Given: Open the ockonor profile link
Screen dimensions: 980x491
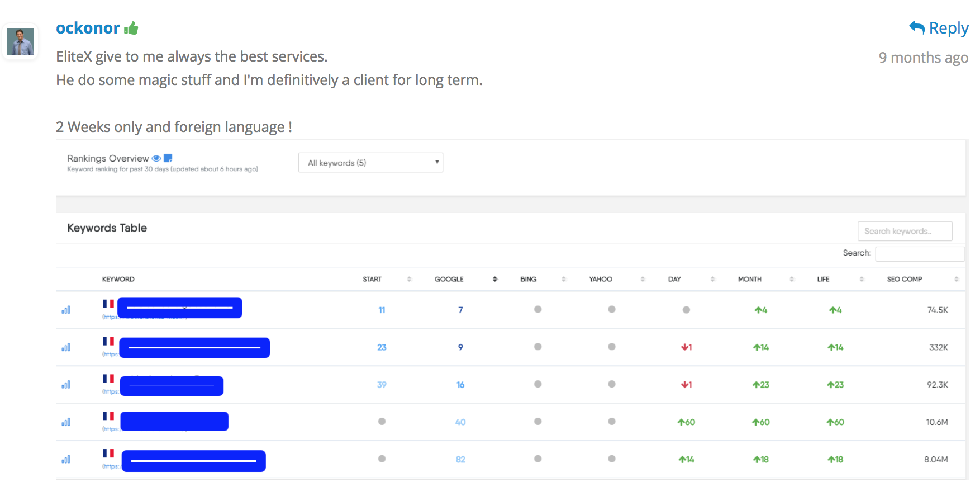Looking at the screenshot, I should pos(88,28).
